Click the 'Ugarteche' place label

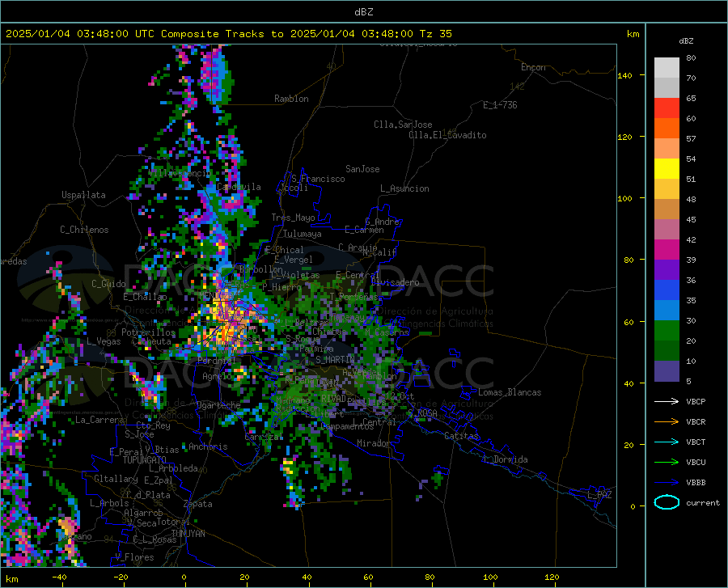pyautogui.click(x=218, y=405)
